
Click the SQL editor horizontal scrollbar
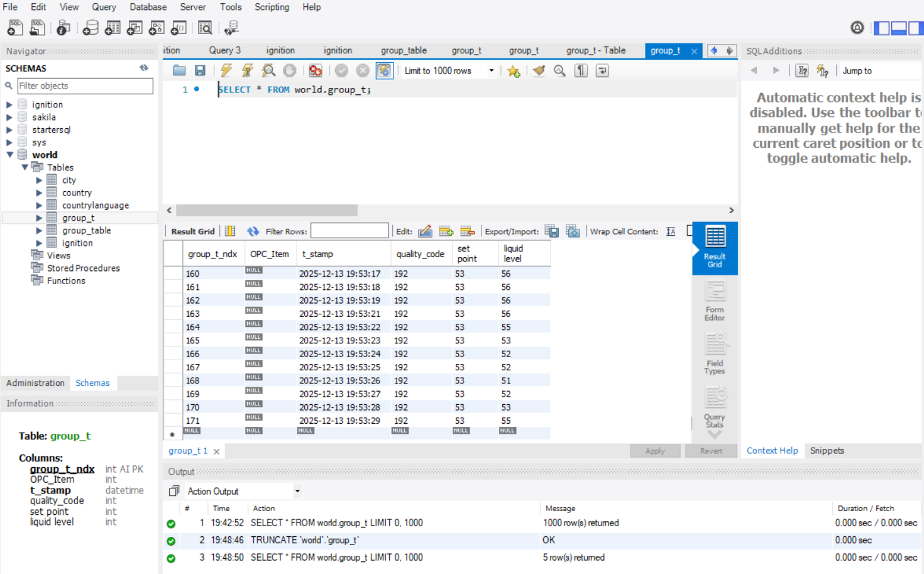click(x=267, y=211)
